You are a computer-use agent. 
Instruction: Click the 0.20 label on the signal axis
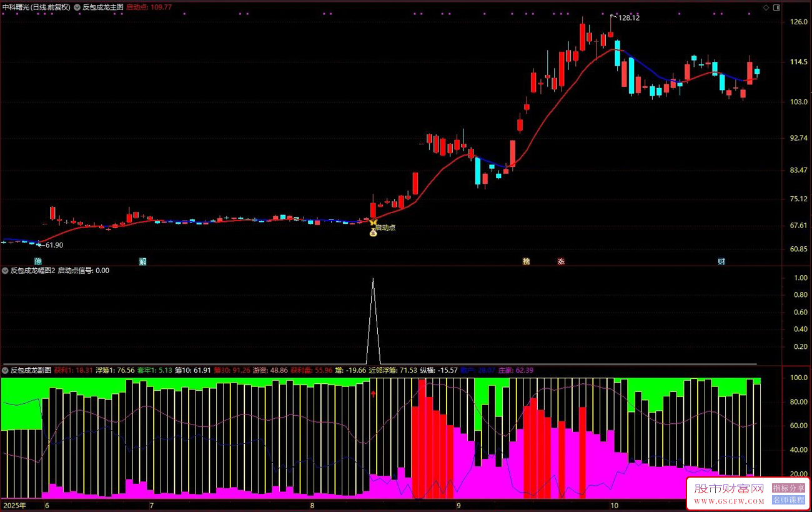click(800, 346)
